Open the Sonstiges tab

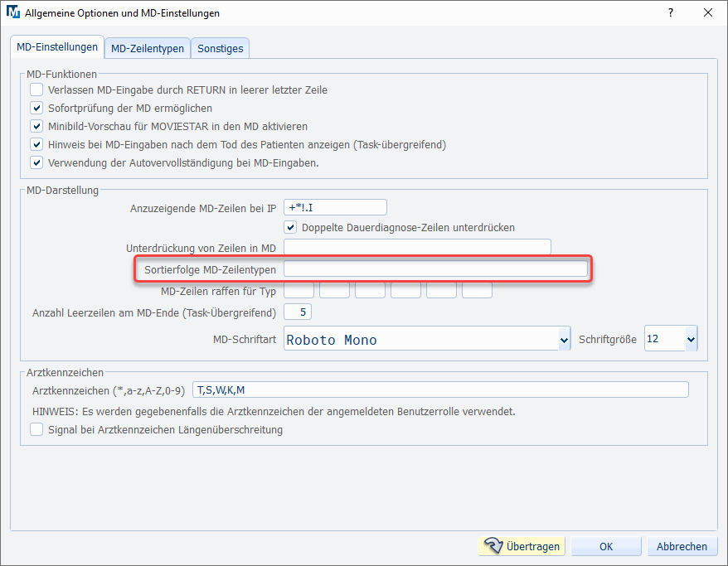(x=220, y=48)
